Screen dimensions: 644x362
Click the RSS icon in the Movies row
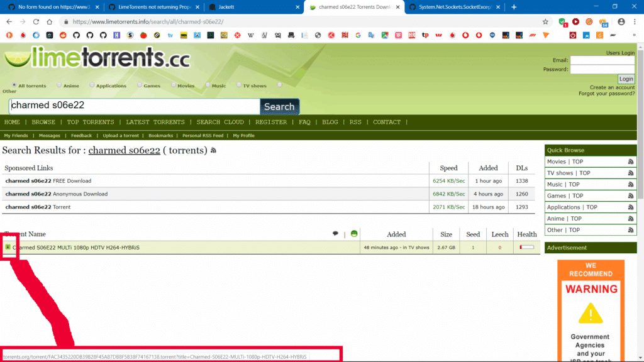pyautogui.click(x=630, y=162)
